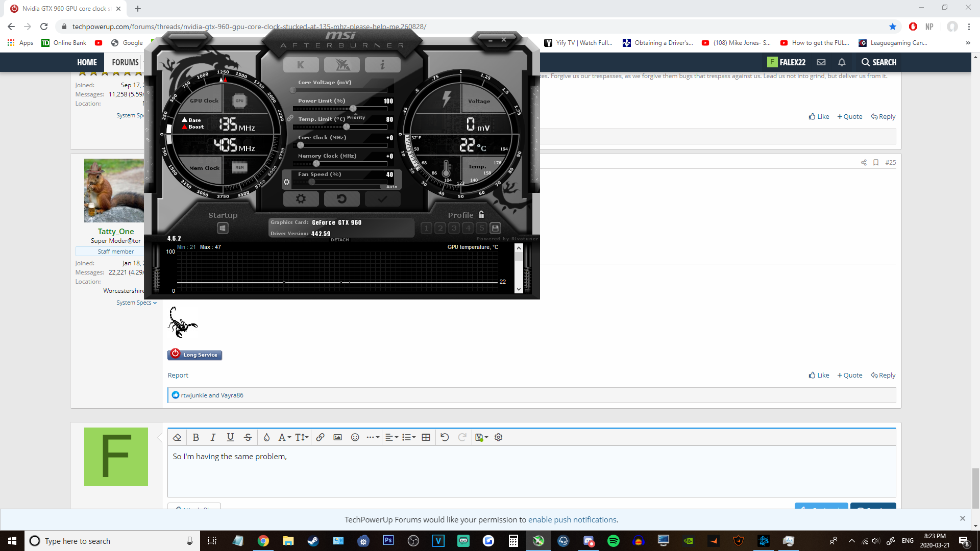Screen dimensions: 980x551
Task: Click the Afterburner fan settings icon
Action: point(287,182)
